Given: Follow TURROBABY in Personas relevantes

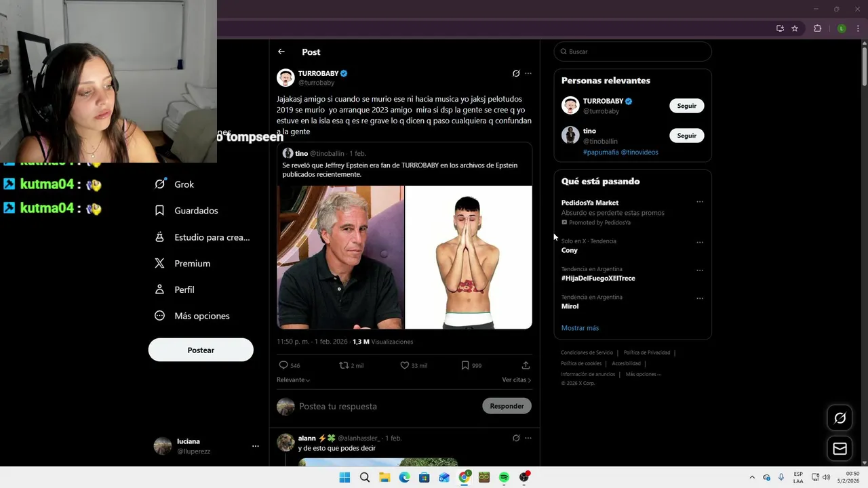Looking at the screenshot, I should coord(687,106).
